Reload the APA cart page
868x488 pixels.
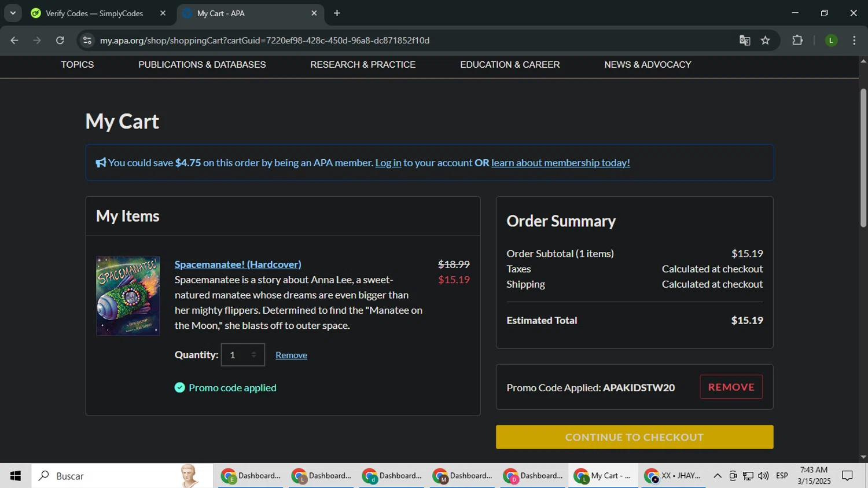60,41
